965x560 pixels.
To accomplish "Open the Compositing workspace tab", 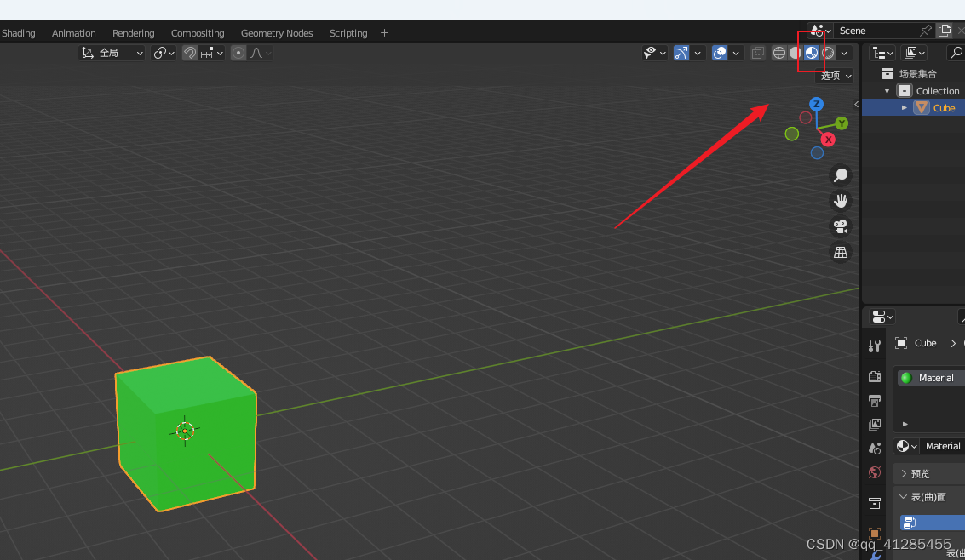I will click(x=198, y=33).
